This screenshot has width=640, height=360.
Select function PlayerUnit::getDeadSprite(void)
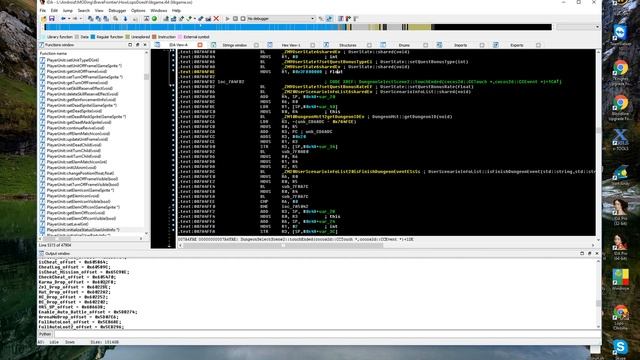(x=74, y=111)
